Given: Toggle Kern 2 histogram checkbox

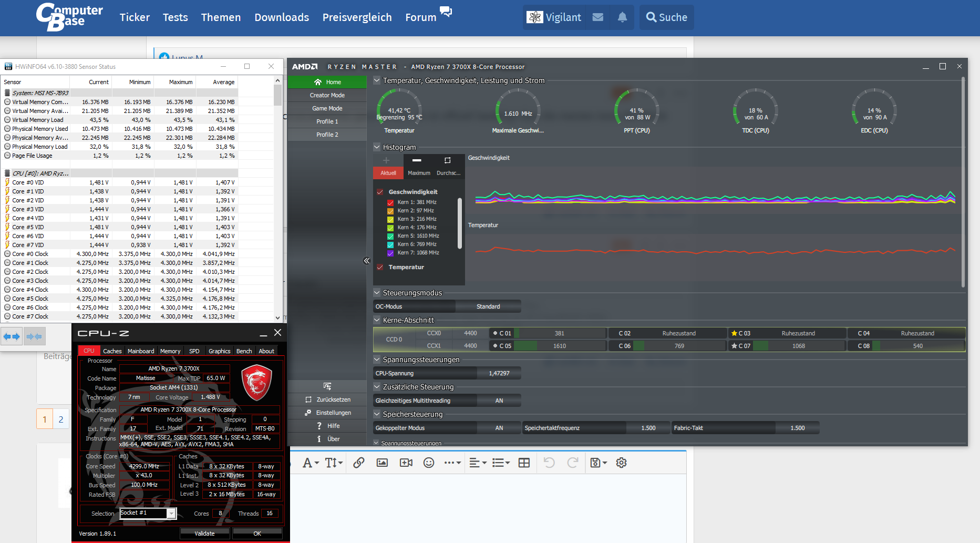Looking at the screenshot, I should point(390,211).
